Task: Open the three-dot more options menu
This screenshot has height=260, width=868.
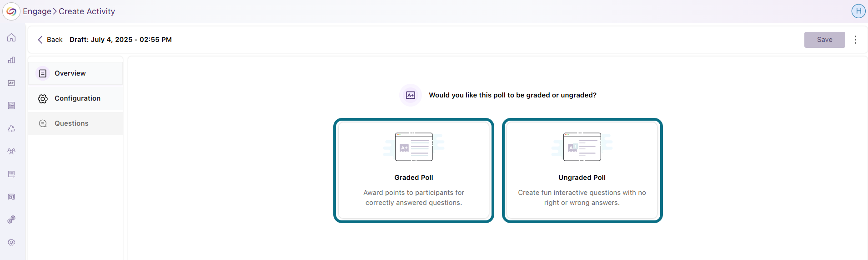Action: coord(855,40)
